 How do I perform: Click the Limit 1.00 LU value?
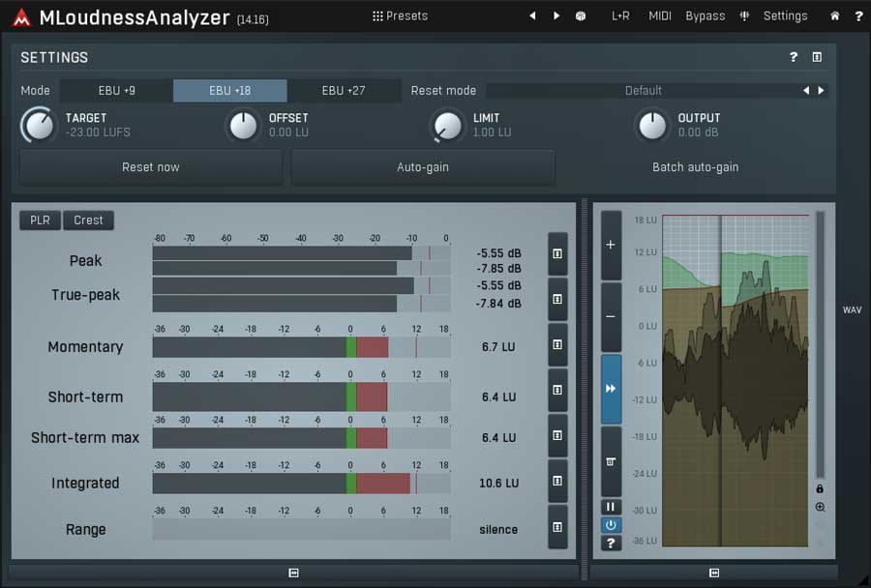[x=492, y=132]
